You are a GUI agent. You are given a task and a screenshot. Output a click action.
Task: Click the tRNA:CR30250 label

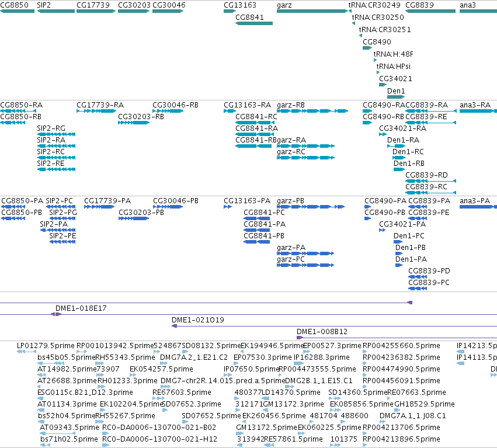coord(378,18)
